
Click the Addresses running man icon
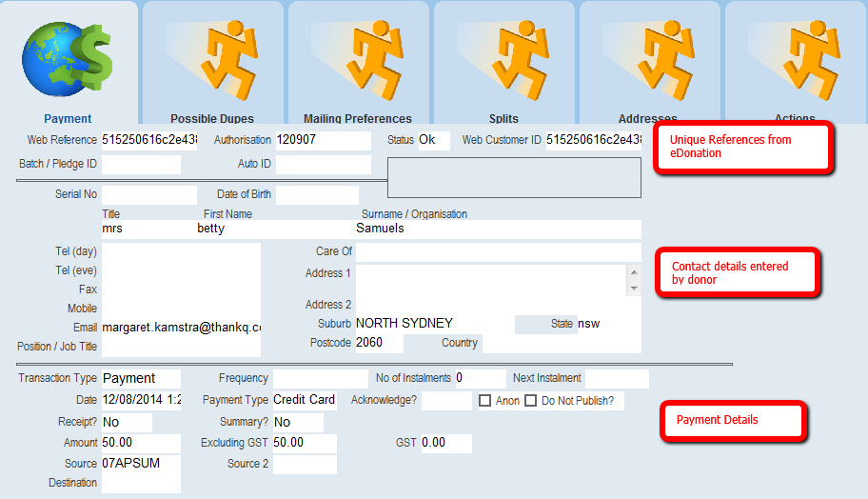(x=649, y=57)
